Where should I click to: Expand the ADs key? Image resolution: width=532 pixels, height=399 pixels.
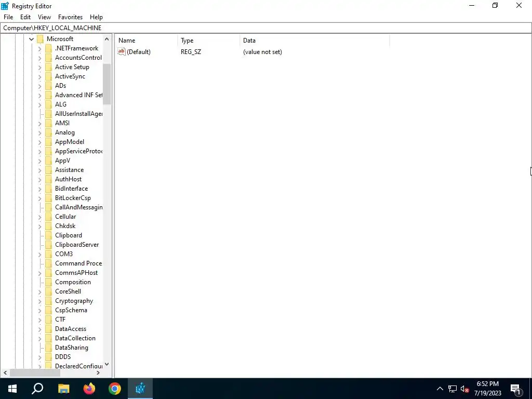pos(39,86)
